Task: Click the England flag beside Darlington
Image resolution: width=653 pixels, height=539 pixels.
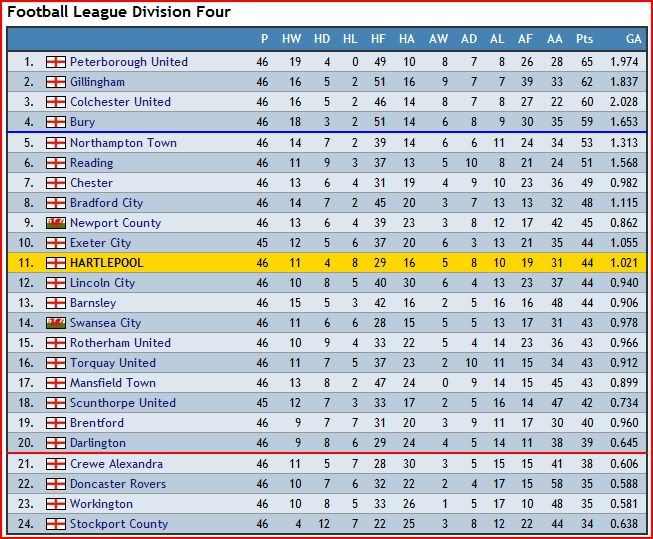Action: point(56,443)
